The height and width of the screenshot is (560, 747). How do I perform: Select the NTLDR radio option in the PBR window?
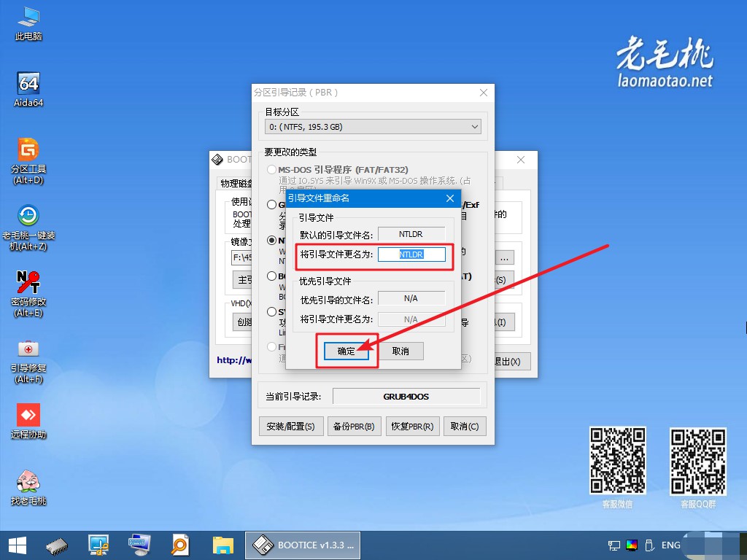(271, 241)
